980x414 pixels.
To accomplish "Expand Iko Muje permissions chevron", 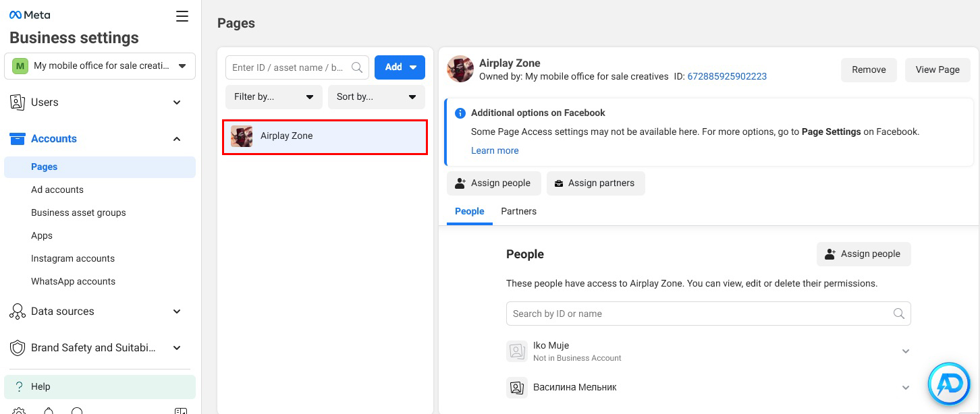I will click(x=906, y=351).
